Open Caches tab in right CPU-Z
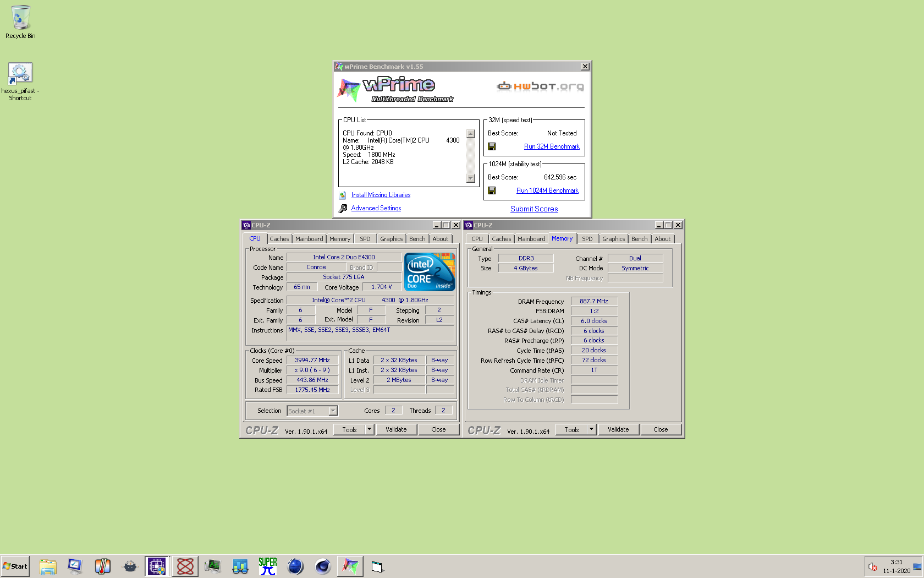The height and width of the screenshot is (578, 924). click(x=502, y=239)
